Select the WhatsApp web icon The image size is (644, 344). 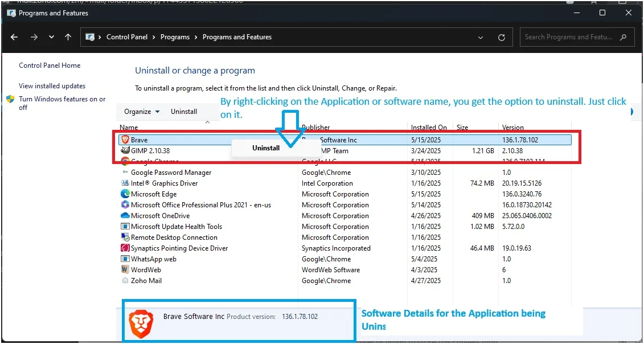(125, 259)
